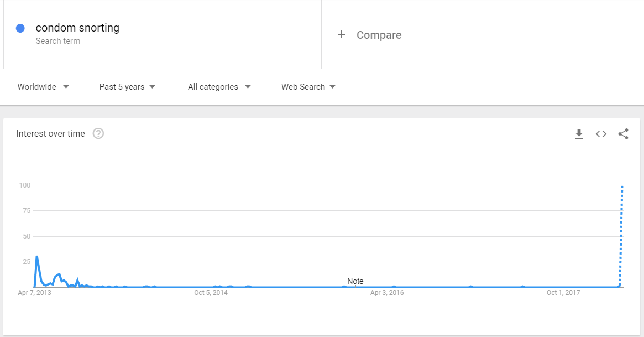The image size is (644, 337).
Task: Open help for Interest over time
Action: [98, 133]
